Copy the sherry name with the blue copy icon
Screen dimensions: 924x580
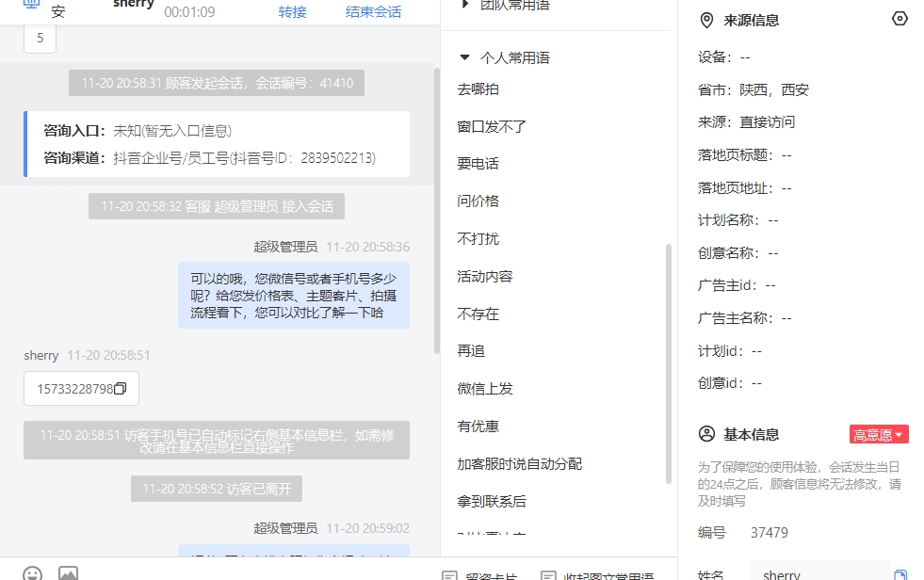(x=900, y=575)
